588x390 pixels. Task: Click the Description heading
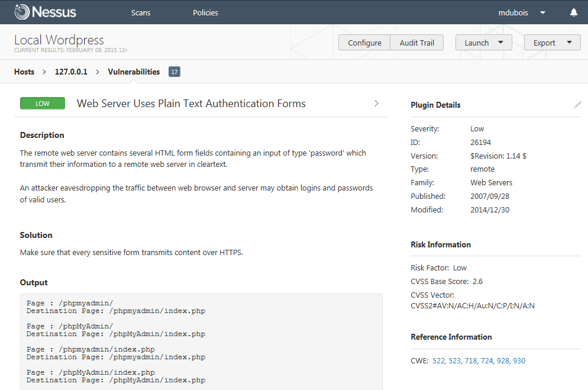click(x=42, y=135)
